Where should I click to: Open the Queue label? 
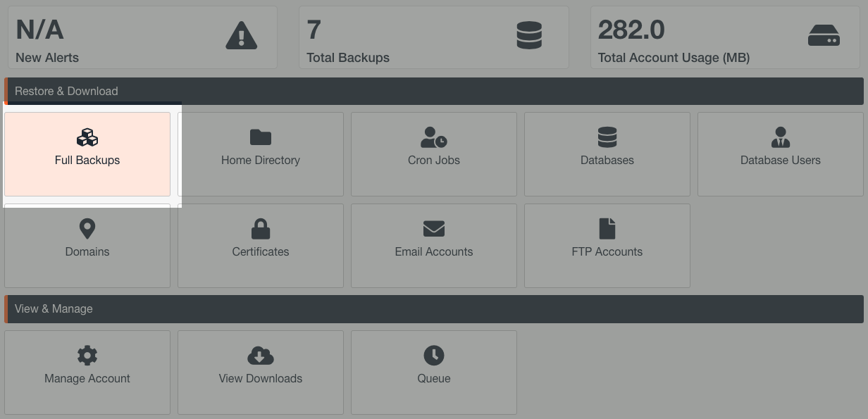(x=434, y=378)
